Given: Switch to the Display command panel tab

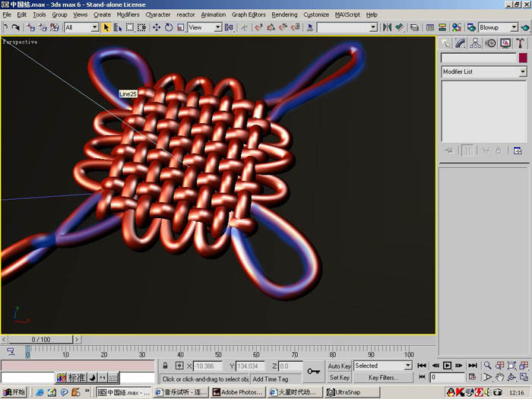Looking at the screenshot, I should (505, 43).
